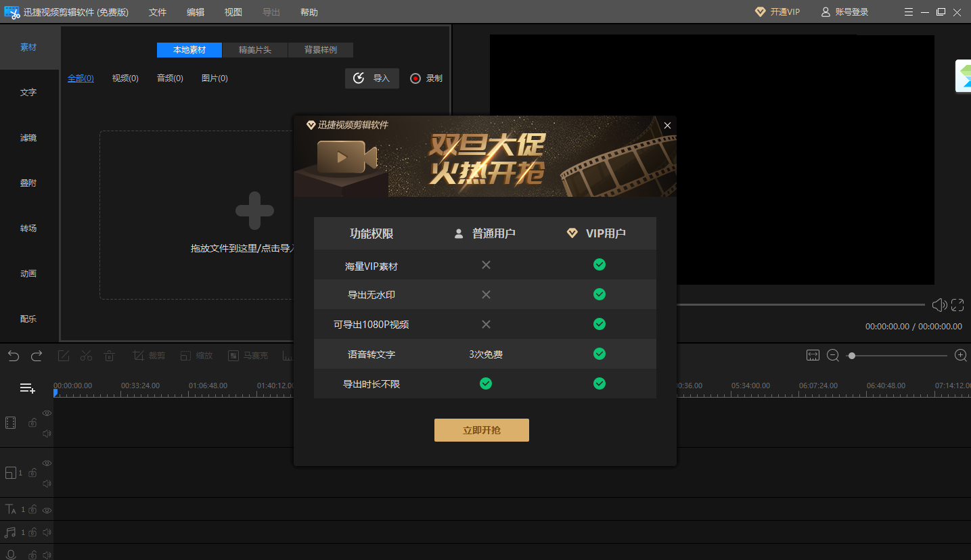The width and height of the screenshot is (971, 560).
Task: Click the preview volume speaker icon
Action: click(x=939, y=305)
